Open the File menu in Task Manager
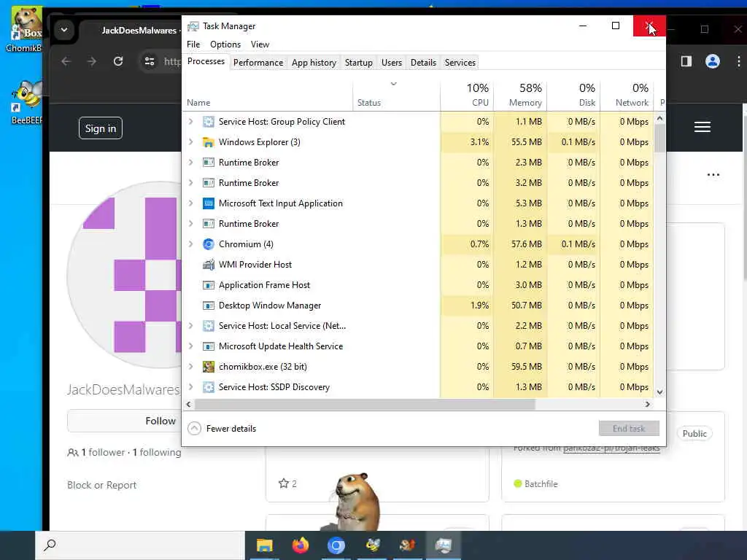 tap(193, 44)
